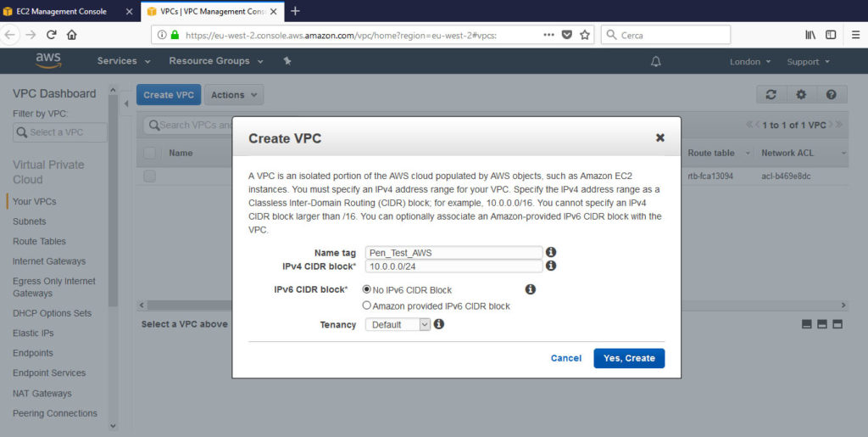Click the AWS logo home icon

coord(48,61)
